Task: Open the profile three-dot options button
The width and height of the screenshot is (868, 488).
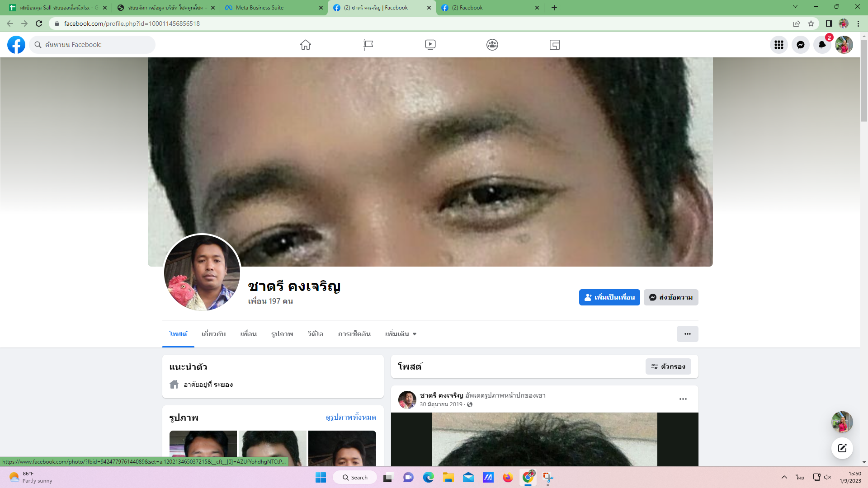Action: [687, 334]
